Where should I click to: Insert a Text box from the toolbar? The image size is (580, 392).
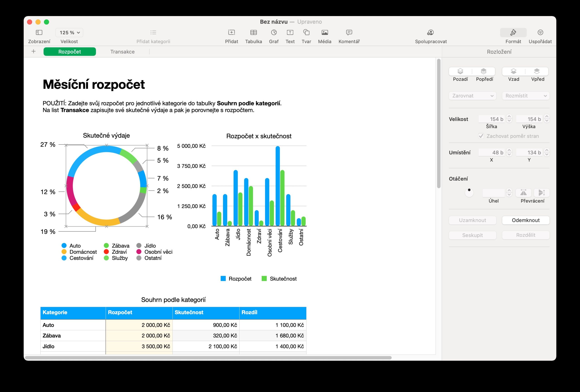click(290, 32)
